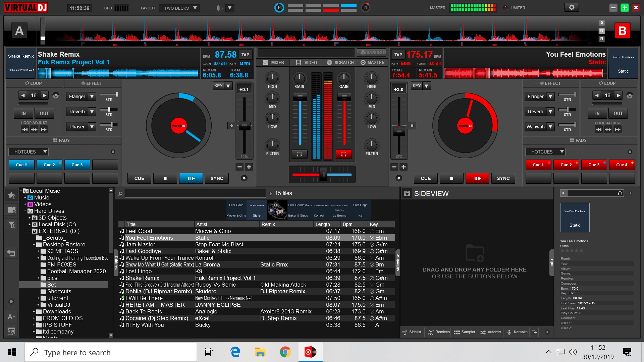Image resolution: width=644 pixels, height=362 pixels.
Task: Click the crossfader handle
Action: coord(323,174)
